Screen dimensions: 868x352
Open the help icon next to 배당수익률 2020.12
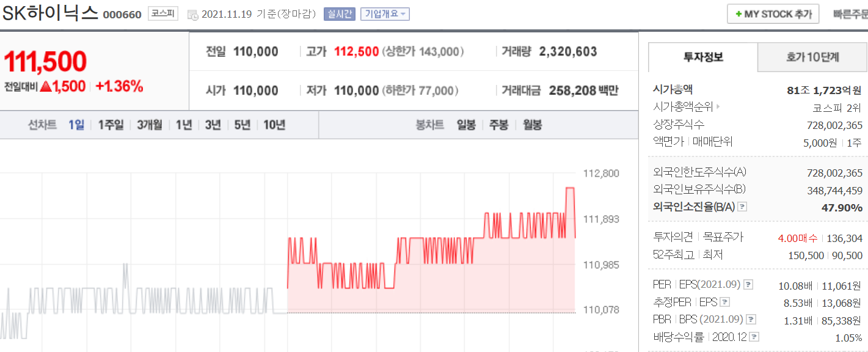(755, 337)
